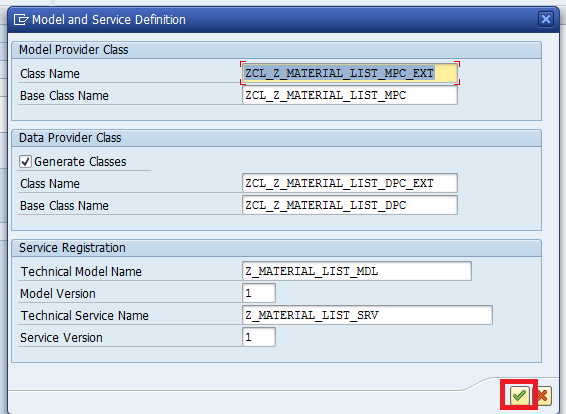Click the Technical Service Name field
The image size is (566, 414).
click(x=367, y=315)
